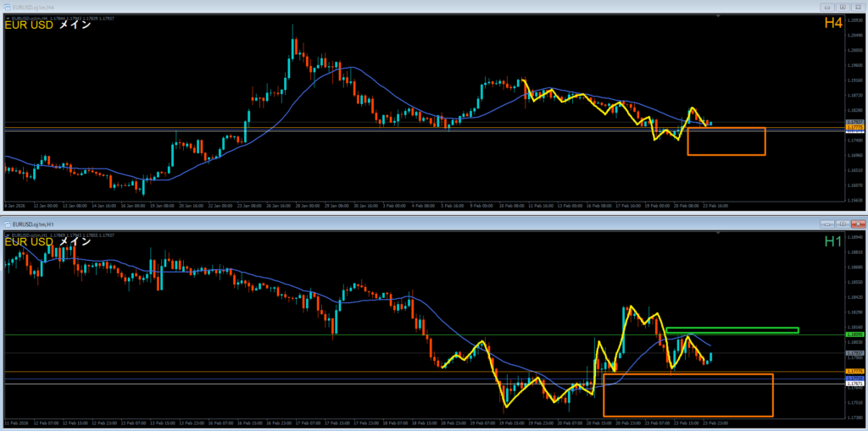Viewport: 868px width, 431px height.
Task: Click the H4 chart window title icon
Action: click(x=8, y=7)
